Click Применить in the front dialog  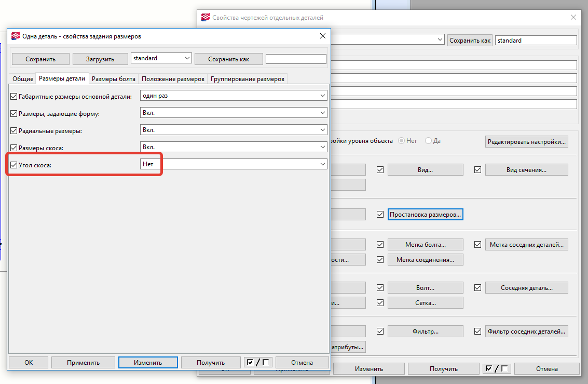pyautogui.click(x=83, y=362)
